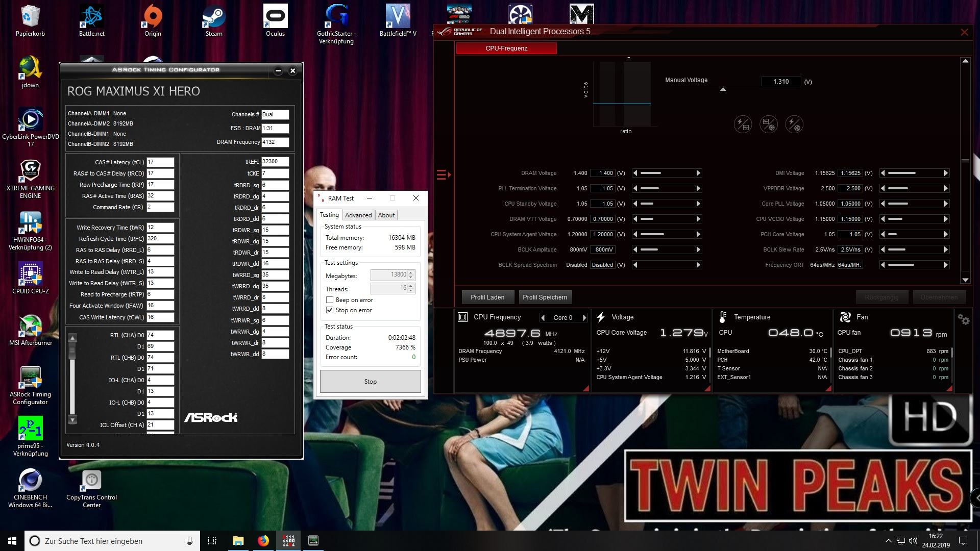Select the Testing tab in RAM Test
This screenshot has width=980, height=551.
(329, 215)
